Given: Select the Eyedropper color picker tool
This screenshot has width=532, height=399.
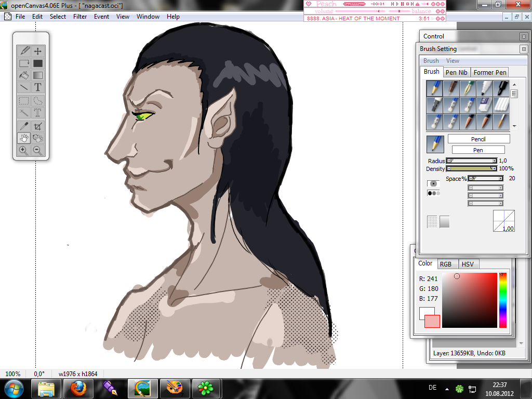Looking at the screenshot, I should (24, 126).
